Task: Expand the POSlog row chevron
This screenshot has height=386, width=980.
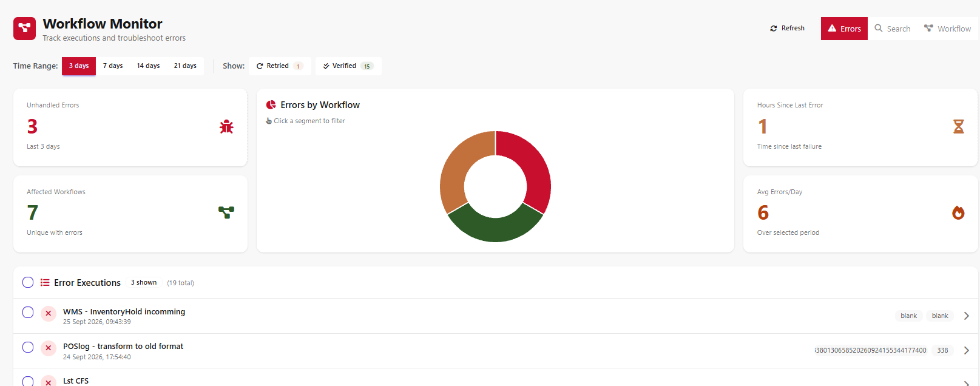Action: [967, 350]
